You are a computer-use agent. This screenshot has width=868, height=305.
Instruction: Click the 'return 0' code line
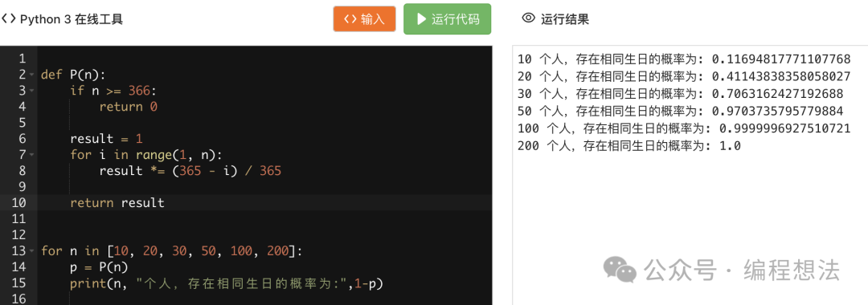point(129,107)
